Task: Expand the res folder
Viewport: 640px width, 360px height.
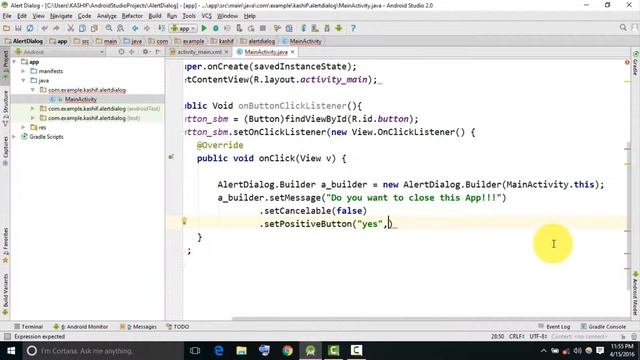Action: (23, 127)
